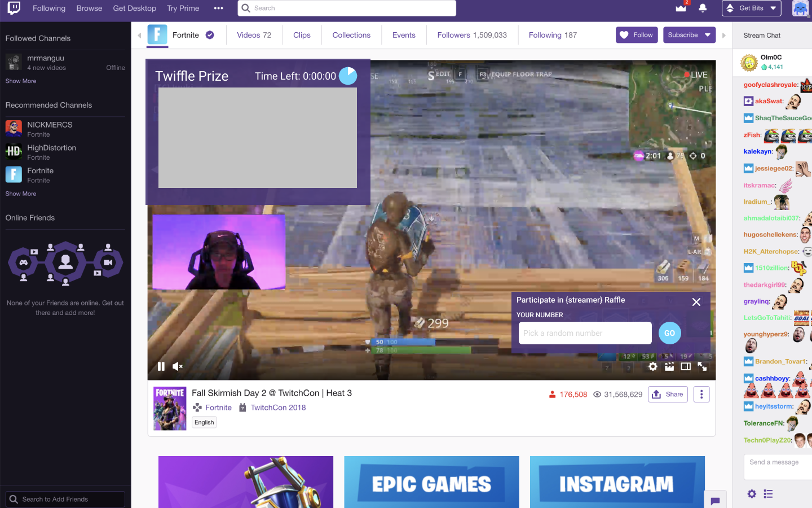
Task: Show More under Followed Channels
Action: 21,81
